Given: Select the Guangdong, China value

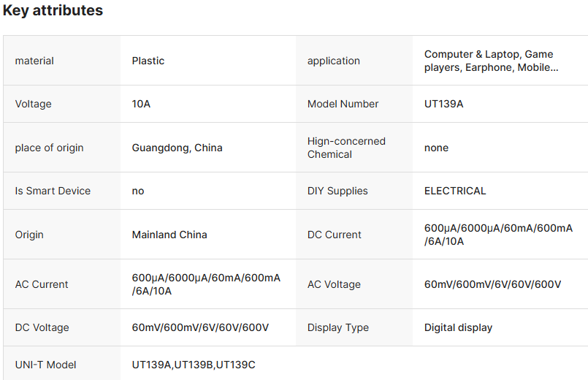Looking at the screenshot, I should click(177, 148).
